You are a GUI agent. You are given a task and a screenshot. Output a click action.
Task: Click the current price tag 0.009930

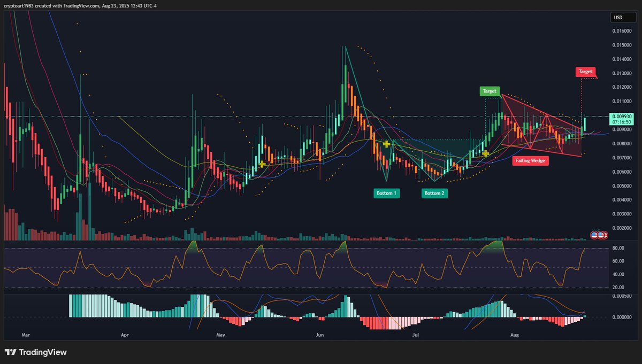pos(623,116)
